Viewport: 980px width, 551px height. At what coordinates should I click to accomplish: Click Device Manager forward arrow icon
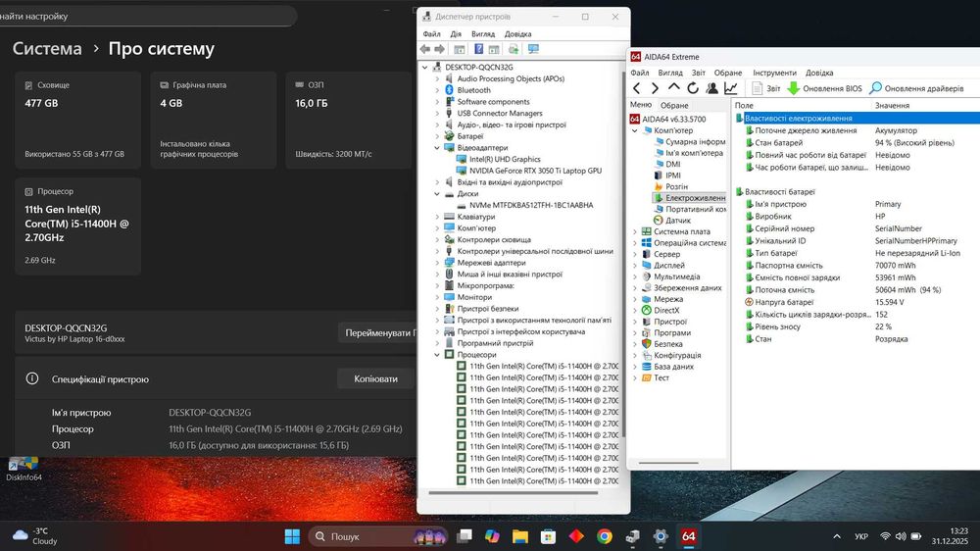click(x=439, y=49)
